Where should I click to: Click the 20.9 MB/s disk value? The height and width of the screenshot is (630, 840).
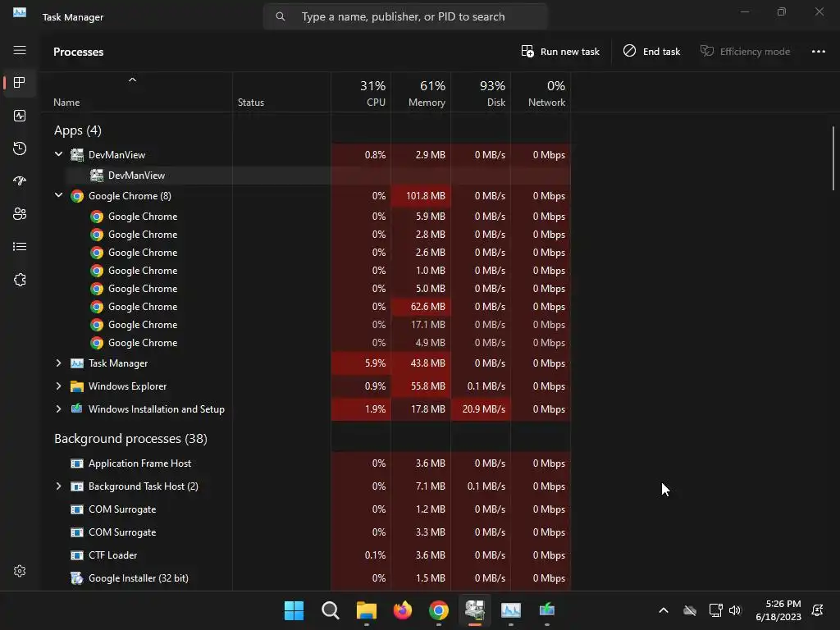(x=484, y=409)
